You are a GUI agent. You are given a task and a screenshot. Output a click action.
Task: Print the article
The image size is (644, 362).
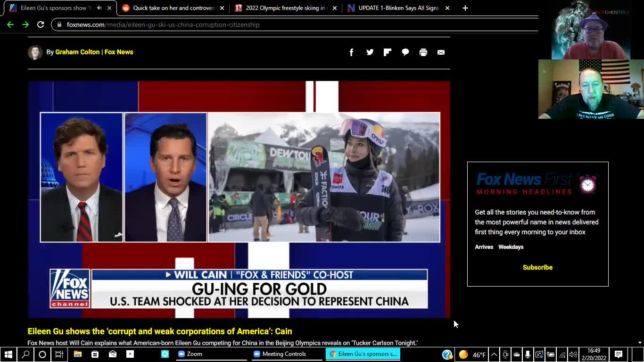click(x=423, y=52)
